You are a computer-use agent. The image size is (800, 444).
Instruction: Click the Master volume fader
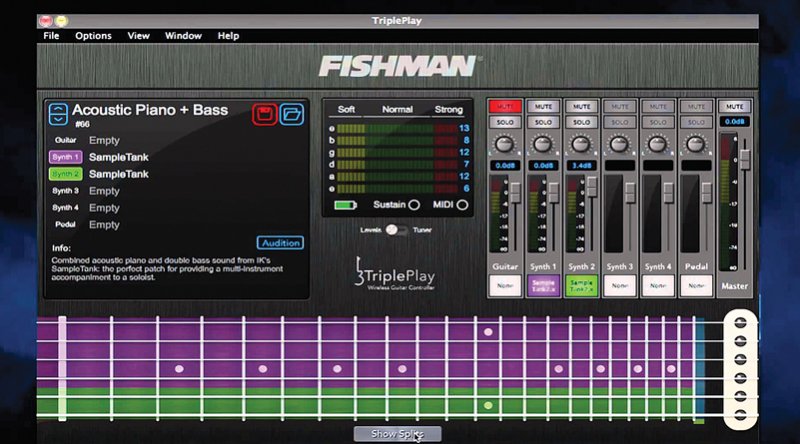[x=742, y=160]
